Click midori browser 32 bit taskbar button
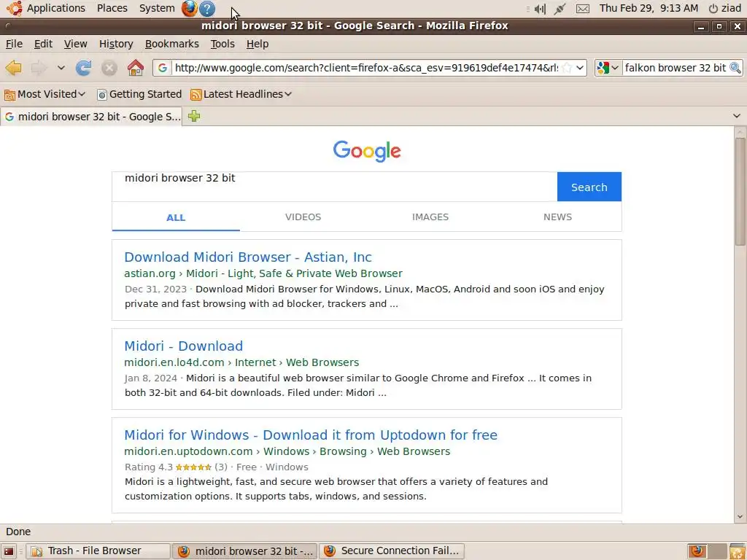The image size is (747, 560). 244,551
